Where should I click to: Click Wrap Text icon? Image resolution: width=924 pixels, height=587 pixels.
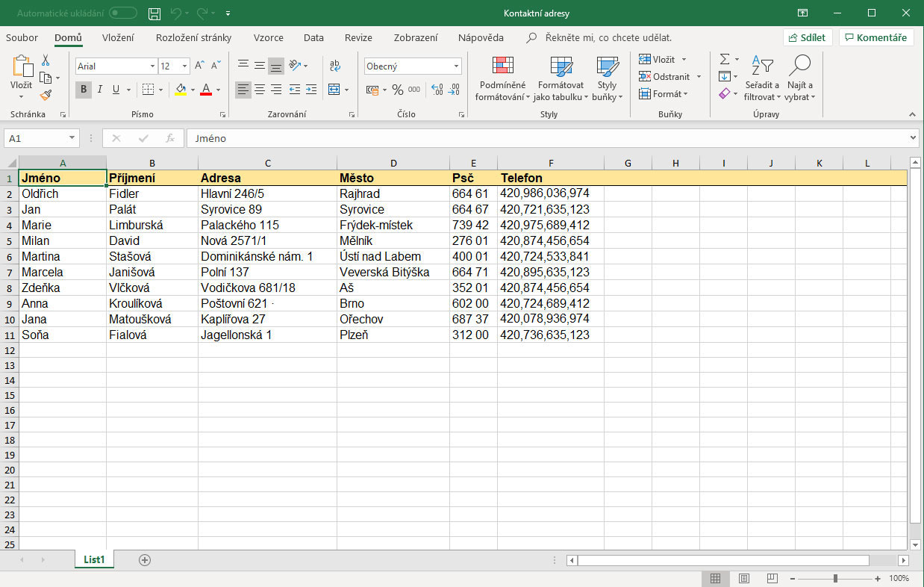click(x=335, y=66)
